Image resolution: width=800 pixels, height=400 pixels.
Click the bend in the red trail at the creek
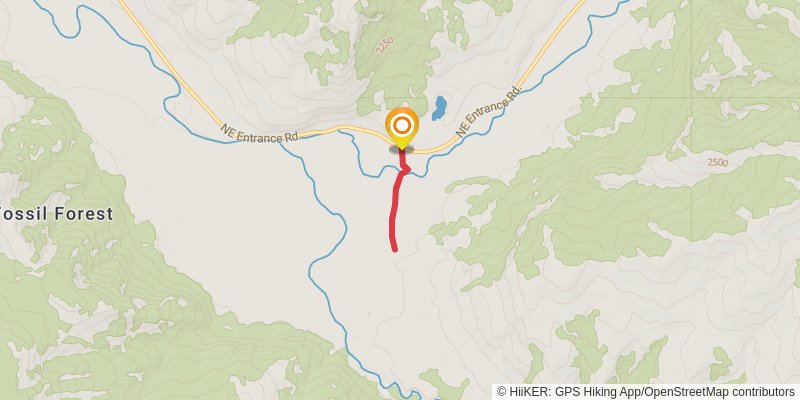(x=406, y=169)
